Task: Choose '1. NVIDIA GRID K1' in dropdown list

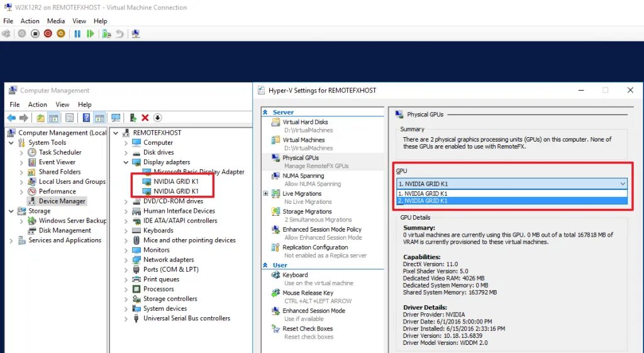Action: point(512,193)
